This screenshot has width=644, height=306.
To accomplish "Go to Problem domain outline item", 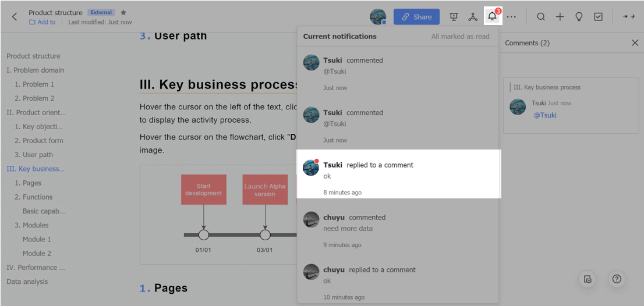I will click(x=36, y=70).
